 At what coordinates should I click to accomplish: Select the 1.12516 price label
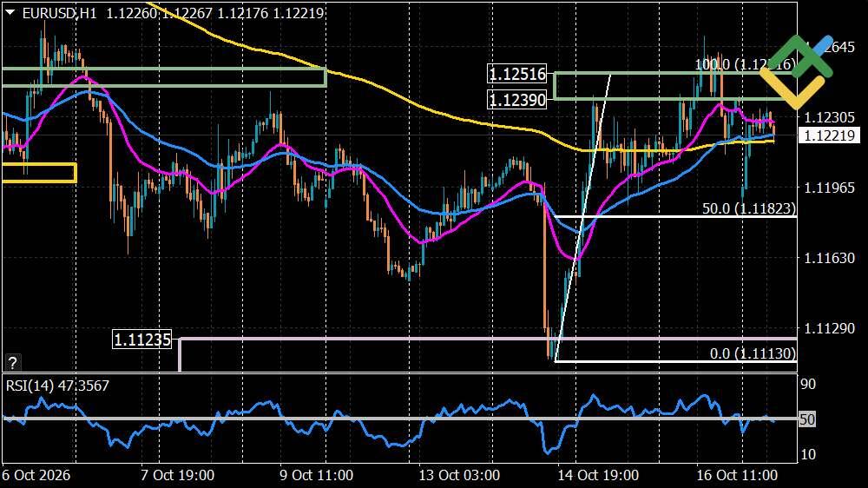517,74
